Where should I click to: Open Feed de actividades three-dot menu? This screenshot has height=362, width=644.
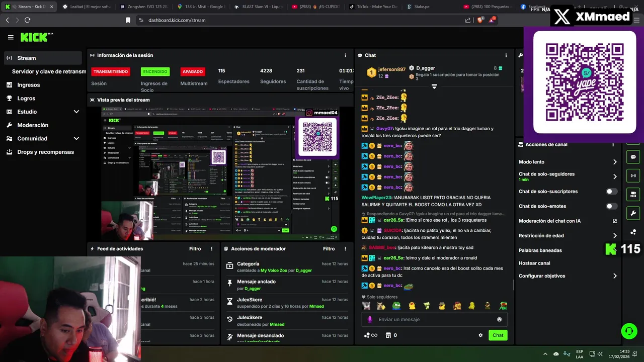tap(211, 249)
